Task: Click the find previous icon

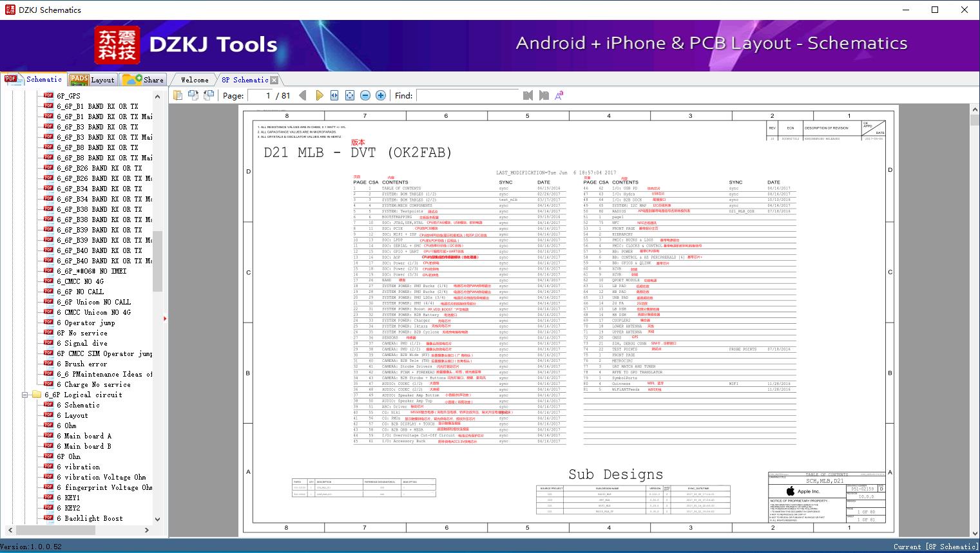Action: pos(528,95)
